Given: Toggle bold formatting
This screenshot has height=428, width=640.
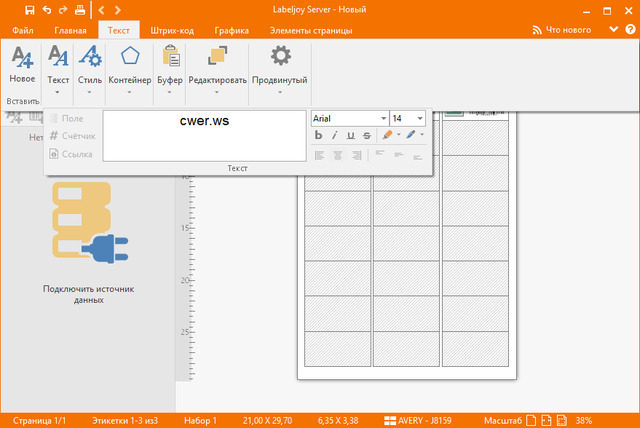Looking at the screenshot, I should coord(320,135).
